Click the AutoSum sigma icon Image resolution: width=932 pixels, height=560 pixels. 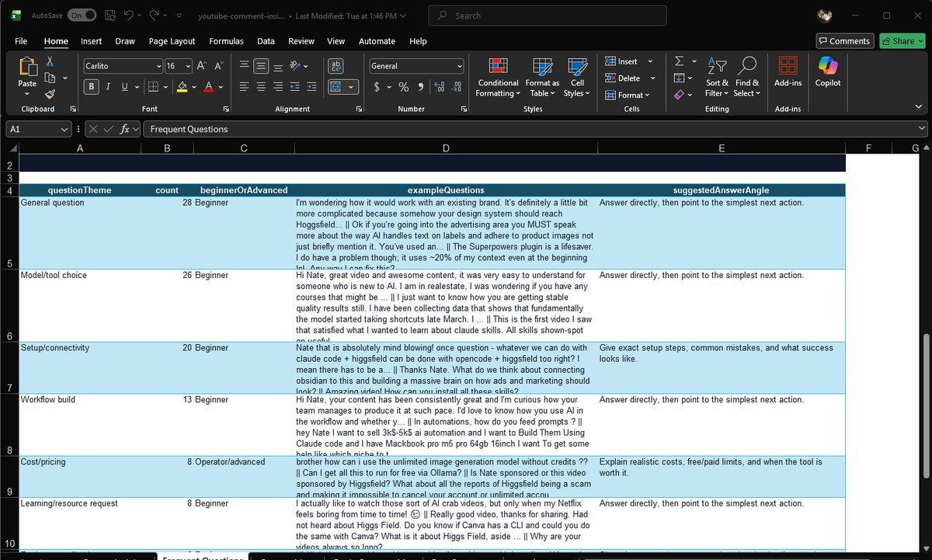pos(679,61)
